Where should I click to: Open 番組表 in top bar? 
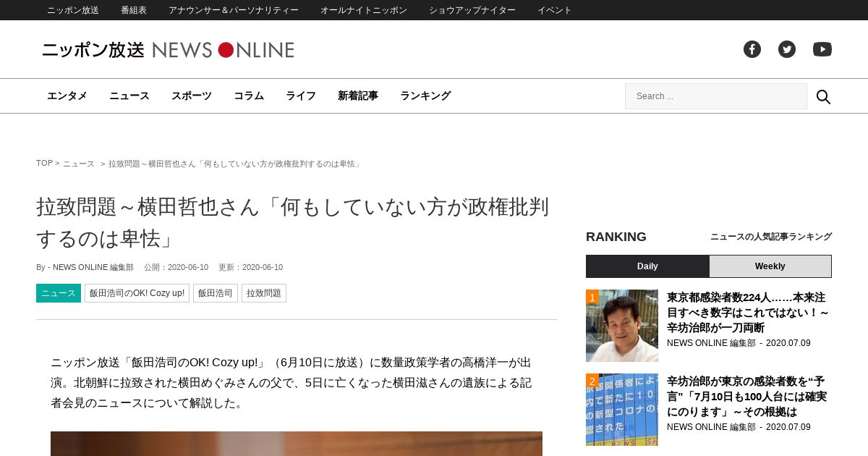pyautogui.click(x=134, y=10)
